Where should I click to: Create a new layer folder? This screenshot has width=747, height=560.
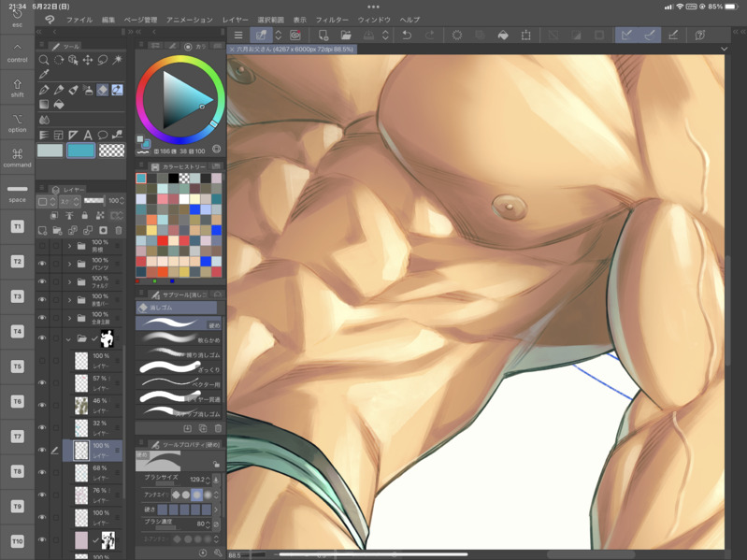pyautogui.click(x=58, y=231)
